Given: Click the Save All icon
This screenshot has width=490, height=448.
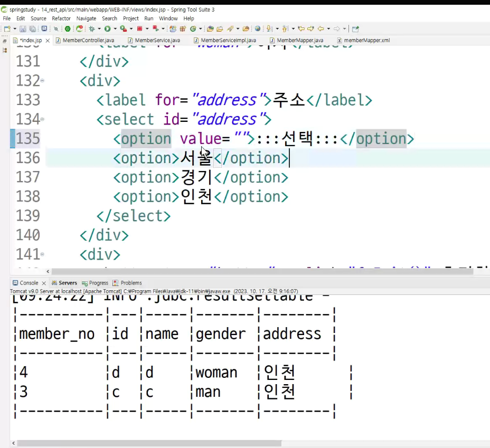Looking at the screenshot, I should click(x=33, y=28).
